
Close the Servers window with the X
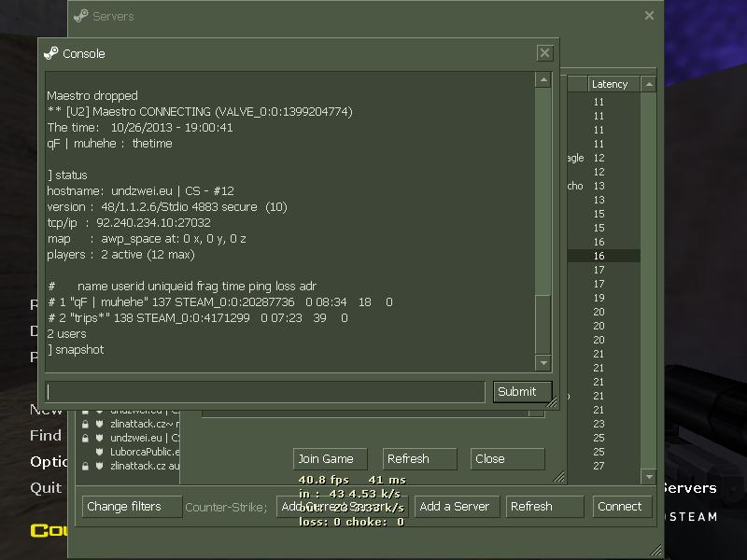649,16
